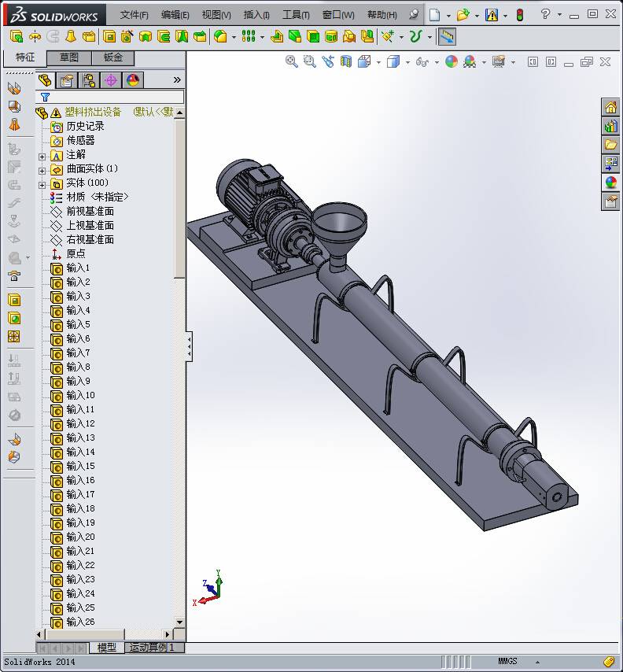This screenshot has width=623, height=672.
Task: Open the ConfigurationManager tab icon
Action: (89, 80)
